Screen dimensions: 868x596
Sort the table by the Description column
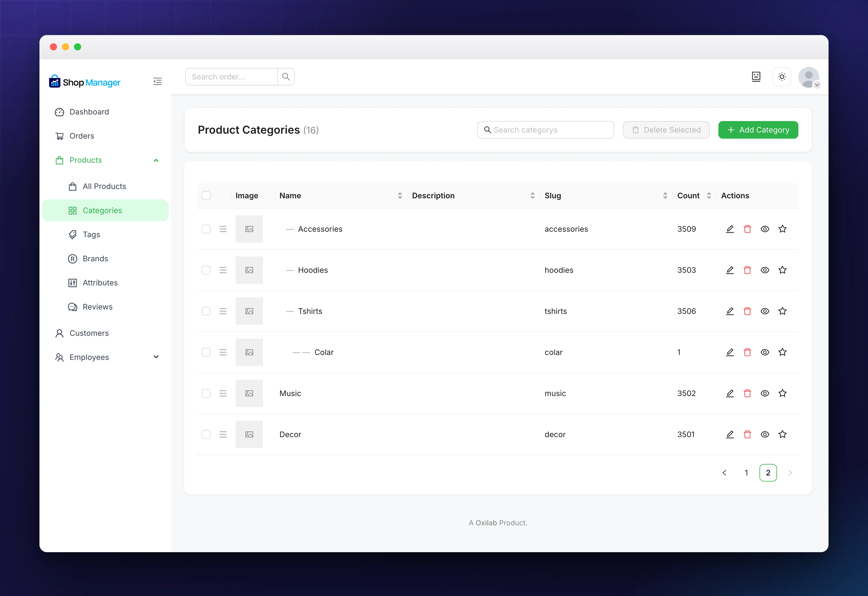[533, 196]
